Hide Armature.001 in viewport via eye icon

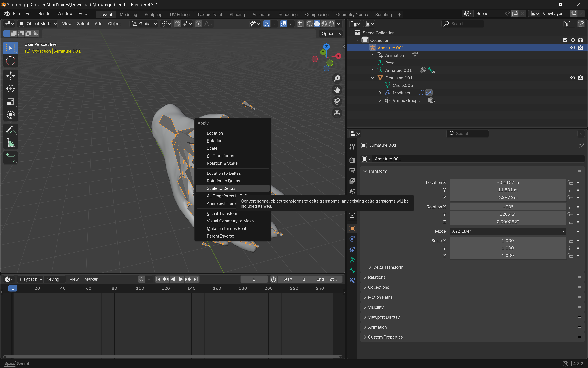(573, 48)
